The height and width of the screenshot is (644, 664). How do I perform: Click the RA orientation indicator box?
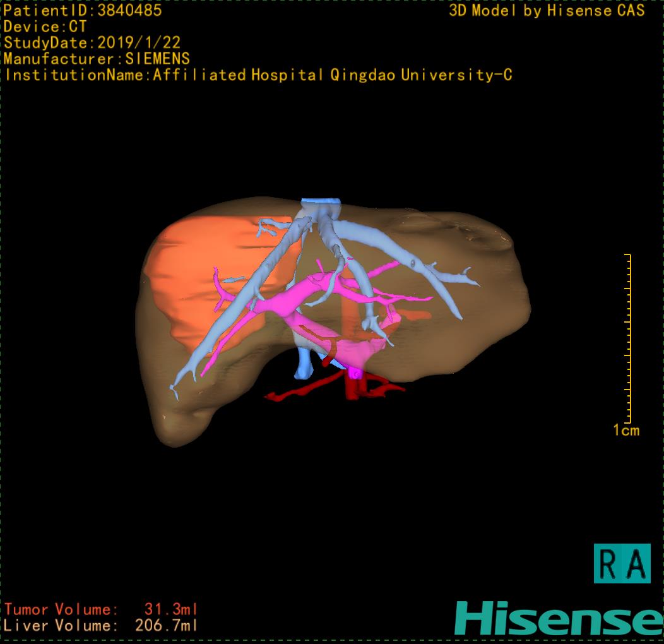pos(622,563)
